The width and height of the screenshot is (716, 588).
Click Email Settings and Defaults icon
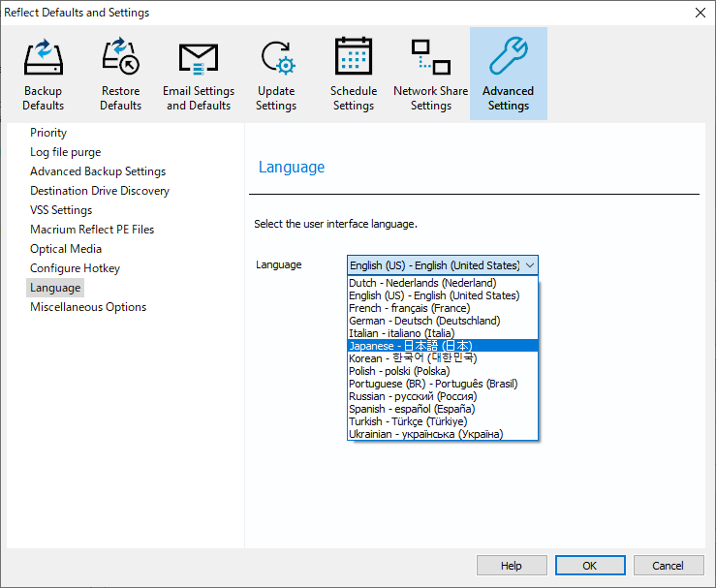[199, 60]
